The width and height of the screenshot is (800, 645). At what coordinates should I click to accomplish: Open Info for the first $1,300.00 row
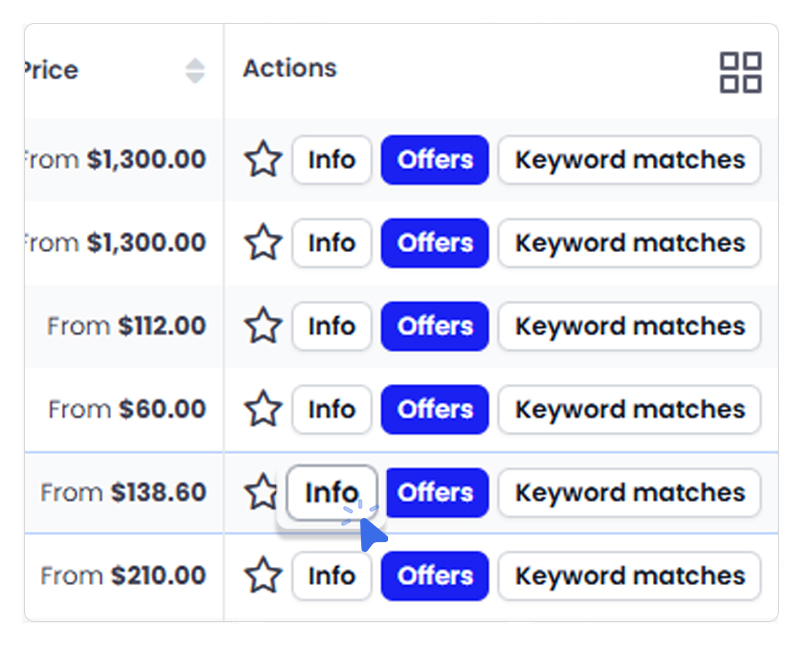click(x=331, y=160)
